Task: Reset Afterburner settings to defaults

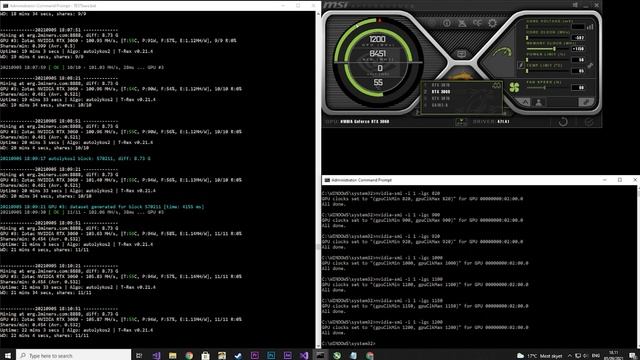Action: tap(563, 122)
